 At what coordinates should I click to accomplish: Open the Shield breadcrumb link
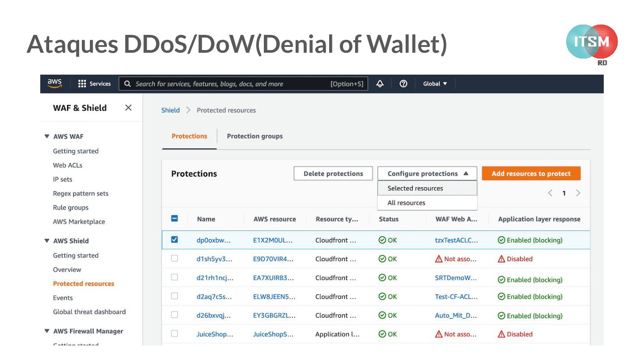[x=170, y=110]
